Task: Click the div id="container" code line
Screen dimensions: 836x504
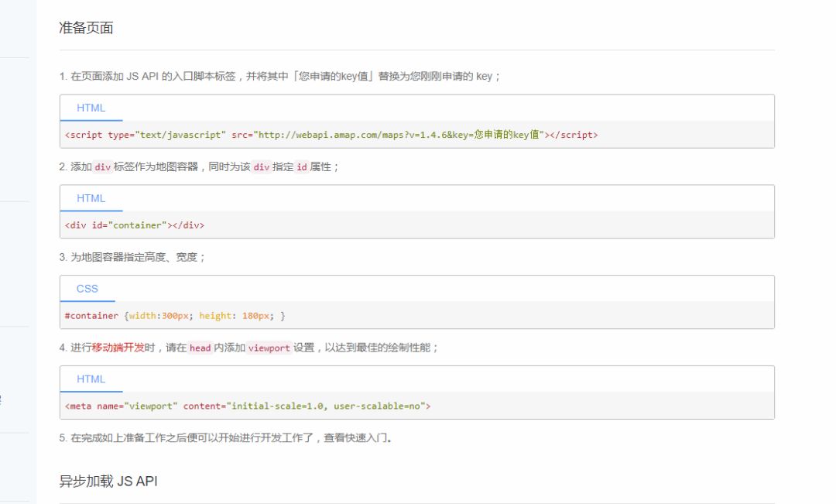Action: [x=135, y=225]
